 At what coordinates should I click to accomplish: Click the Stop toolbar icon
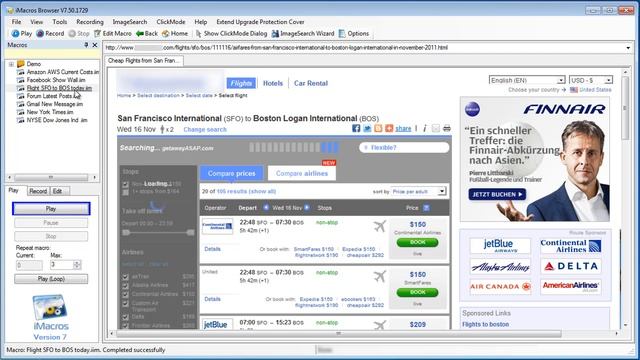[72, 33]
